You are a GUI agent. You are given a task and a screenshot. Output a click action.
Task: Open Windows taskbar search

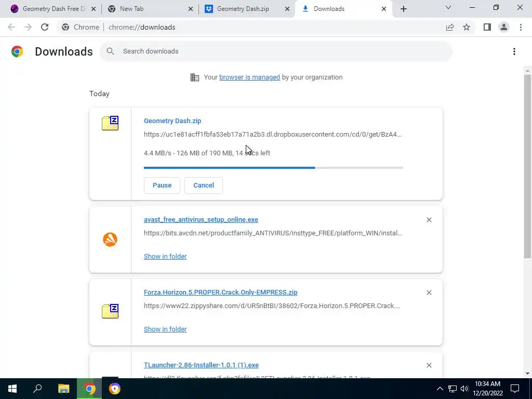point(37,389)
